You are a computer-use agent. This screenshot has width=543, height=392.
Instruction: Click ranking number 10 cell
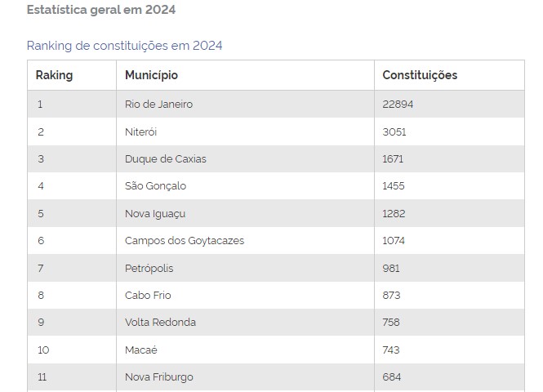tap(72, 350)
